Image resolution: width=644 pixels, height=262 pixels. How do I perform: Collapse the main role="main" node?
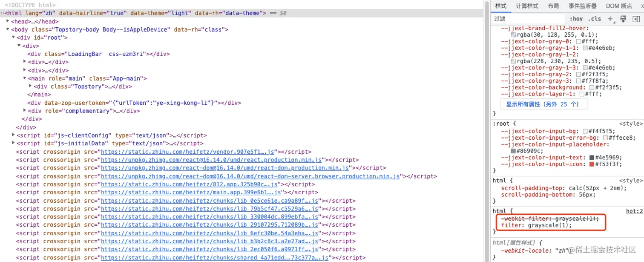pyautogui.click(x=25, y=78)
